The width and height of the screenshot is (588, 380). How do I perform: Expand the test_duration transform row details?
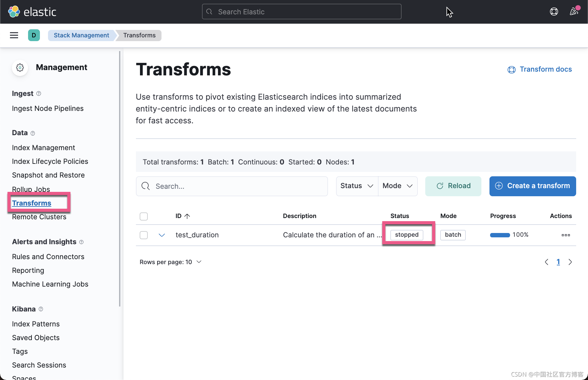[x=161, y=235]
